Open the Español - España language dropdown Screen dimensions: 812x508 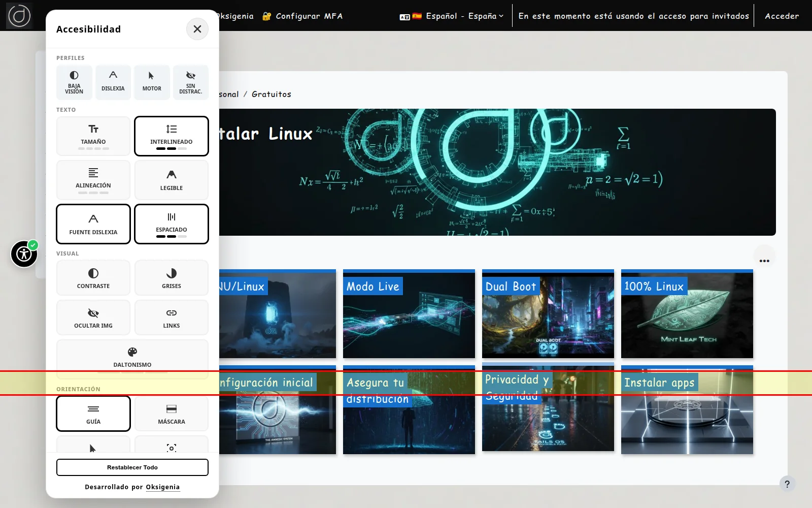pos(452,16)
